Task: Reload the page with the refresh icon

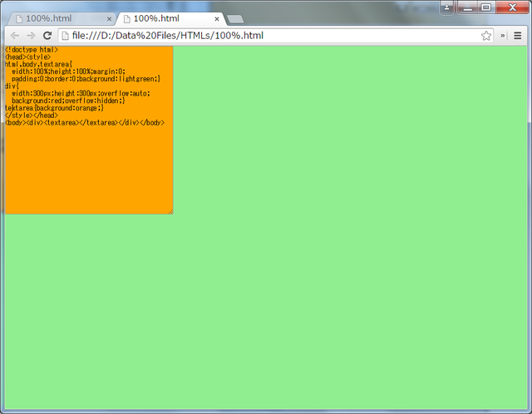Action: pyautogui.click(x=47, y=36)
